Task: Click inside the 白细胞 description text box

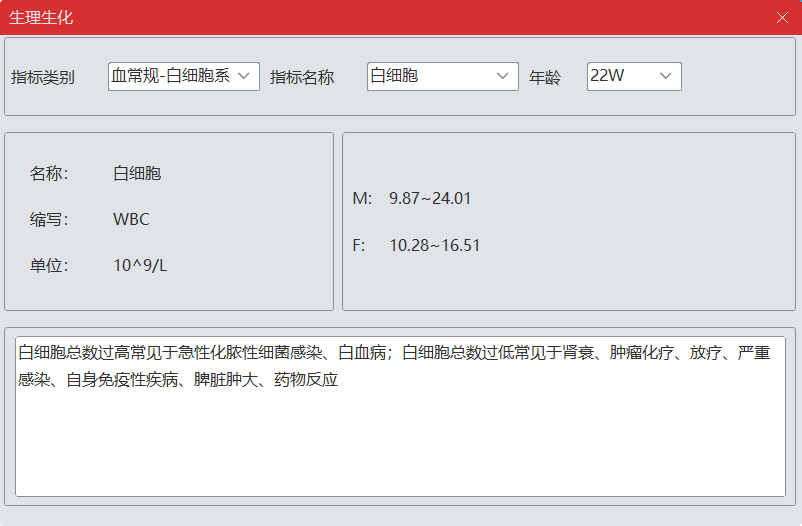Action: point(400,440)
